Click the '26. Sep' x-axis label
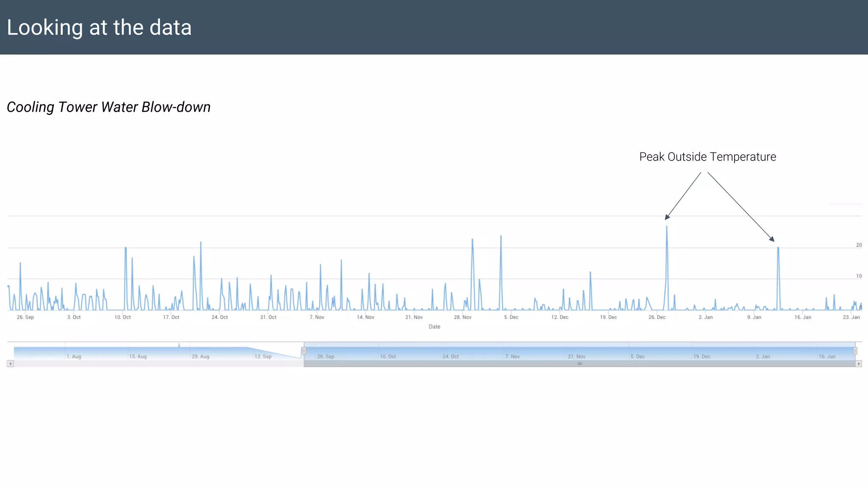Screen dimensions: 868x488 point(25,317)
